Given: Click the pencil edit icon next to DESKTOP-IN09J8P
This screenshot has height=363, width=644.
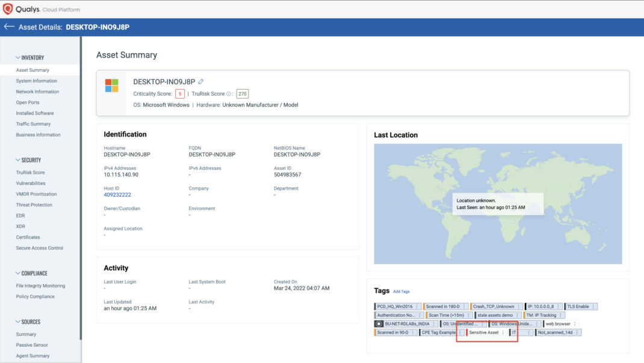Looking at the screenshot, I should click(x=202, y=81).
